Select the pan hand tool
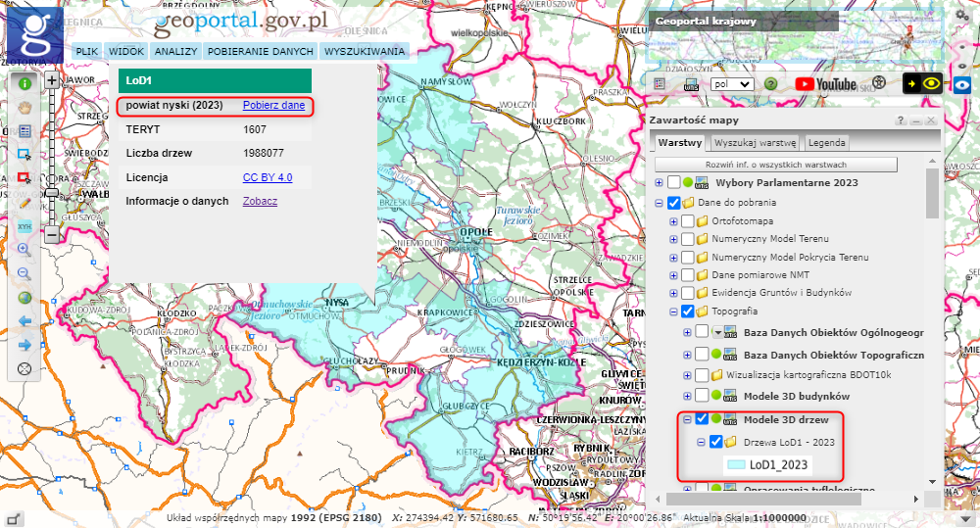The width and height of the screenshot is (980, 528). (24, 107)
